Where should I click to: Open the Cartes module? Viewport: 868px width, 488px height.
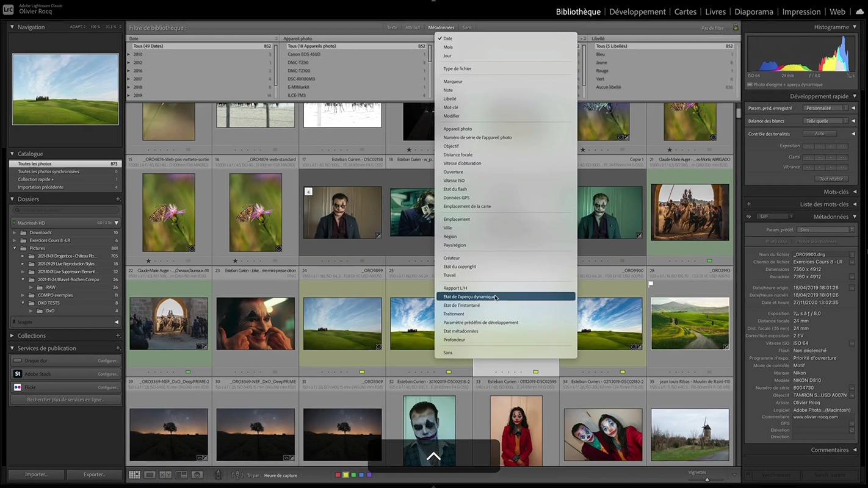pos(685,12)
